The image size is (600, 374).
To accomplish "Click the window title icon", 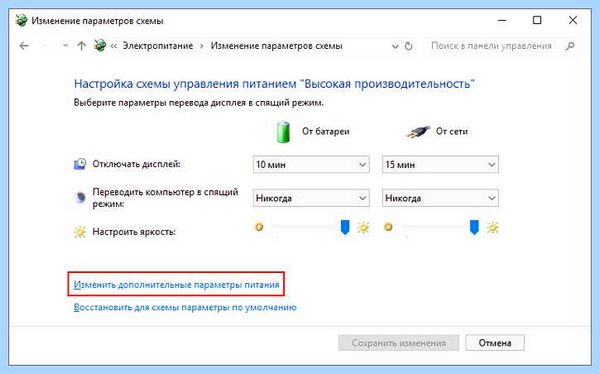I will (x=21, y=20).
